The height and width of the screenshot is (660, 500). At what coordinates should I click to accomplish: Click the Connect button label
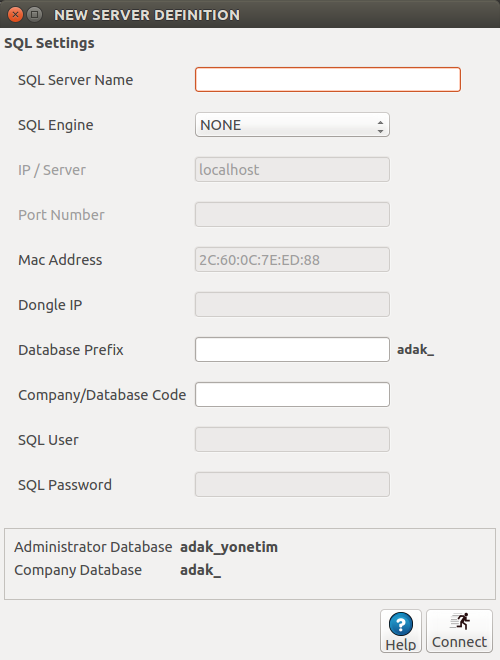click(459, 642)
